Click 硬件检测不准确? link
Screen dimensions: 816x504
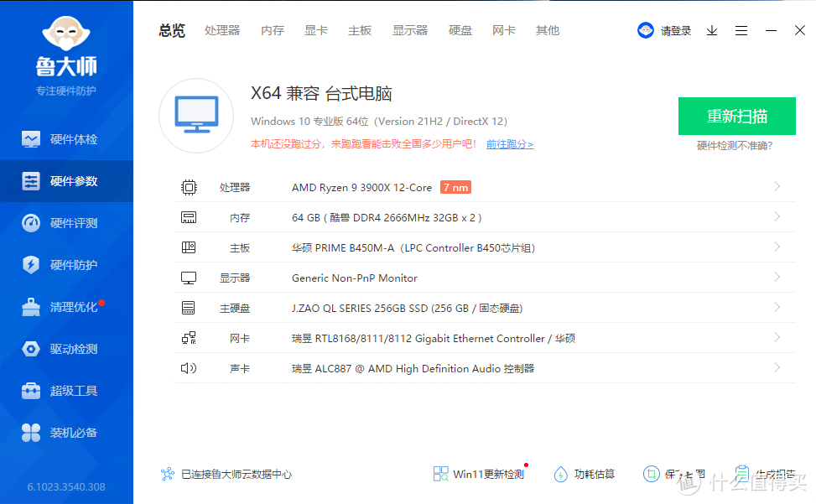[x=735, y=146]
